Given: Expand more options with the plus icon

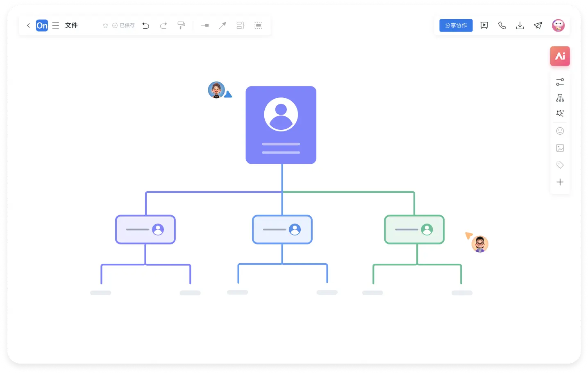Looking at the screenshot, I should click(x=560, y=182).
